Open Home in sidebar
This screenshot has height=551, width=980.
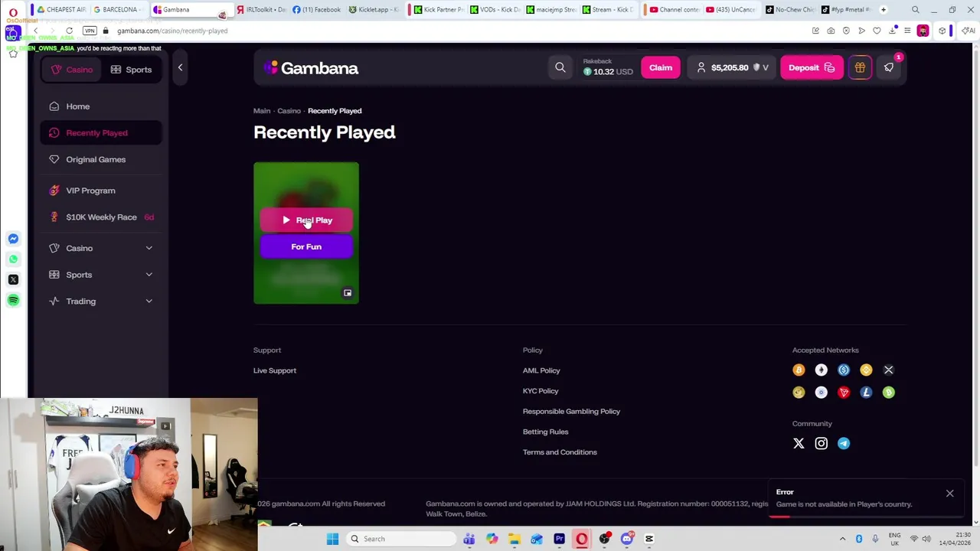pyautogui.click(x=101, y=106)
